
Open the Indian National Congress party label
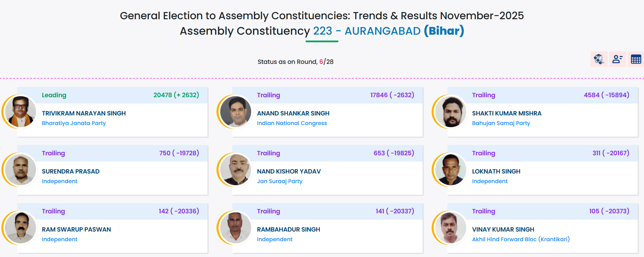pyautogui.click(x=292, y=123)
